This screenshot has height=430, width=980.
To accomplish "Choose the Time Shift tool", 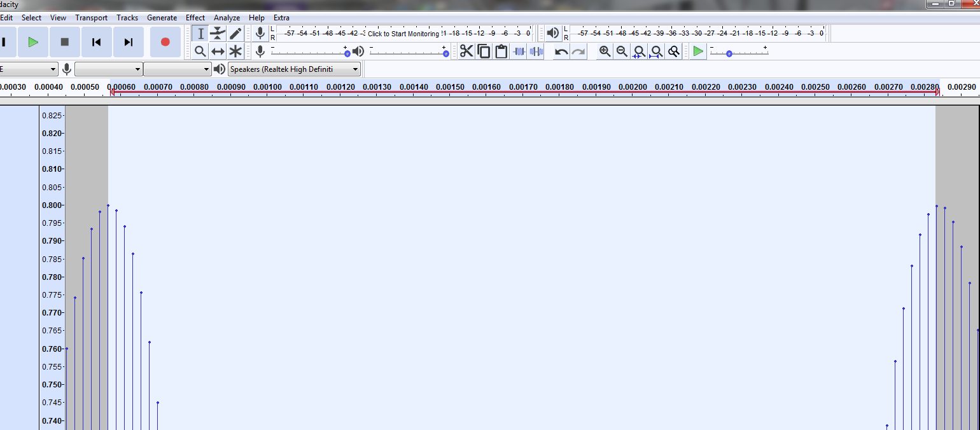I will pos(218,52).
